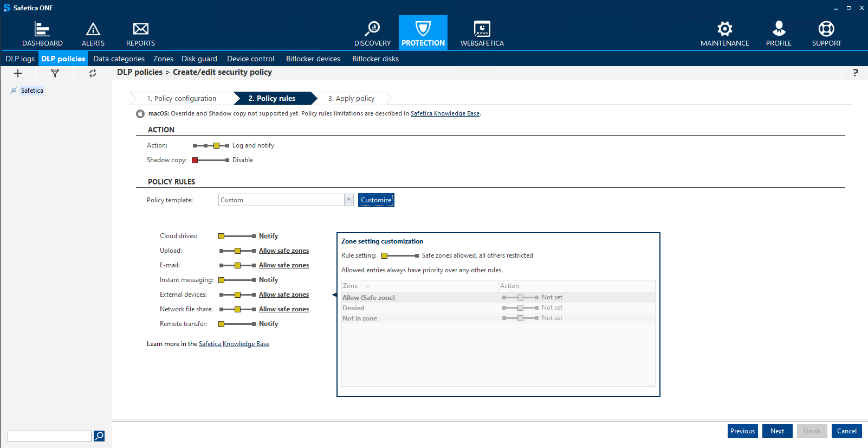
Task: Adjust the Cloud drives slider
Action: coord(237,236)
